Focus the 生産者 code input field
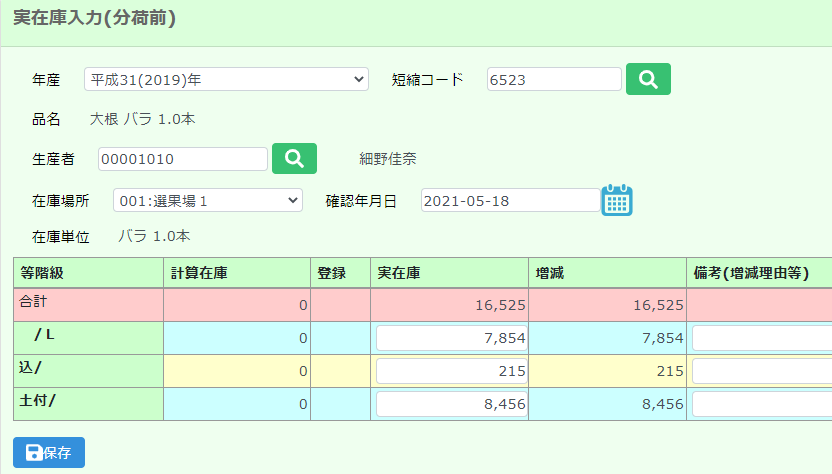The image size is (832, 474). coord(183,159)
